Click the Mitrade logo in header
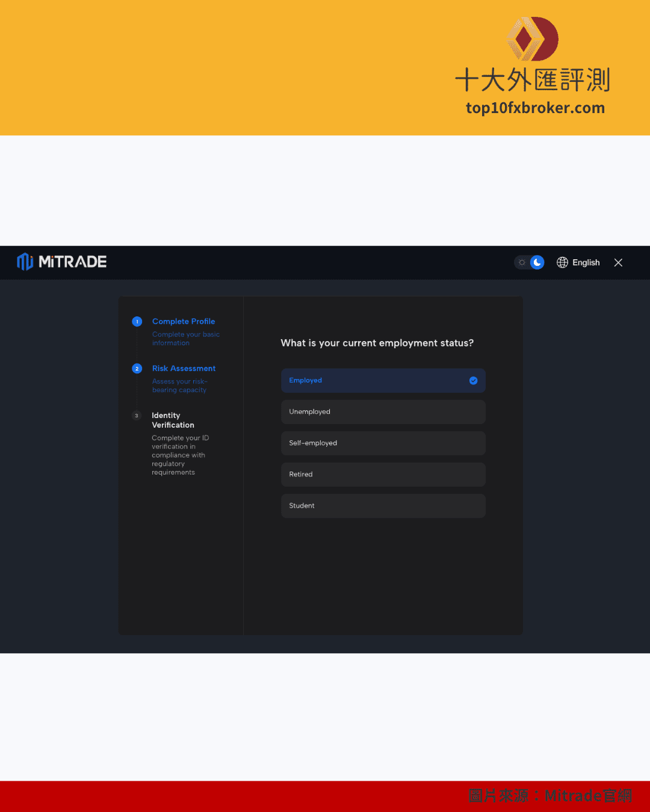This screenshot has width=650, height=812. (62, 262)
